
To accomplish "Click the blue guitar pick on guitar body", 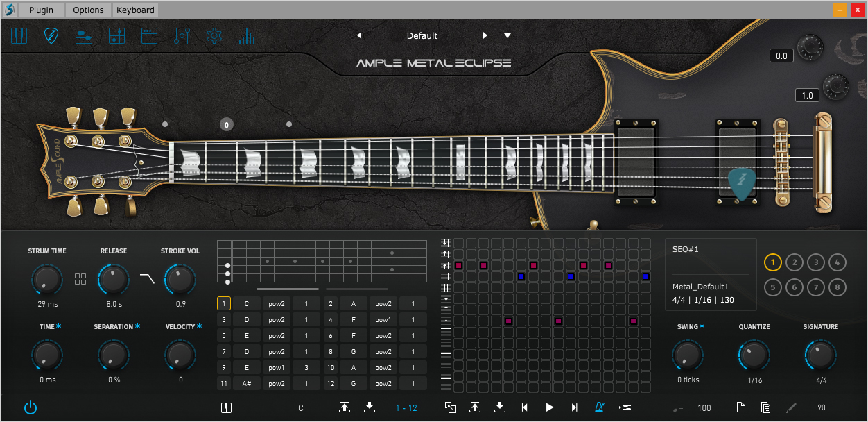I will point(743,185).
